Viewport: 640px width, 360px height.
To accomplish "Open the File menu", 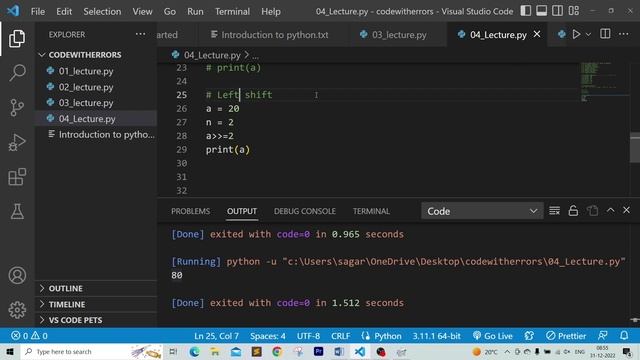I will [x=38, y=11].
